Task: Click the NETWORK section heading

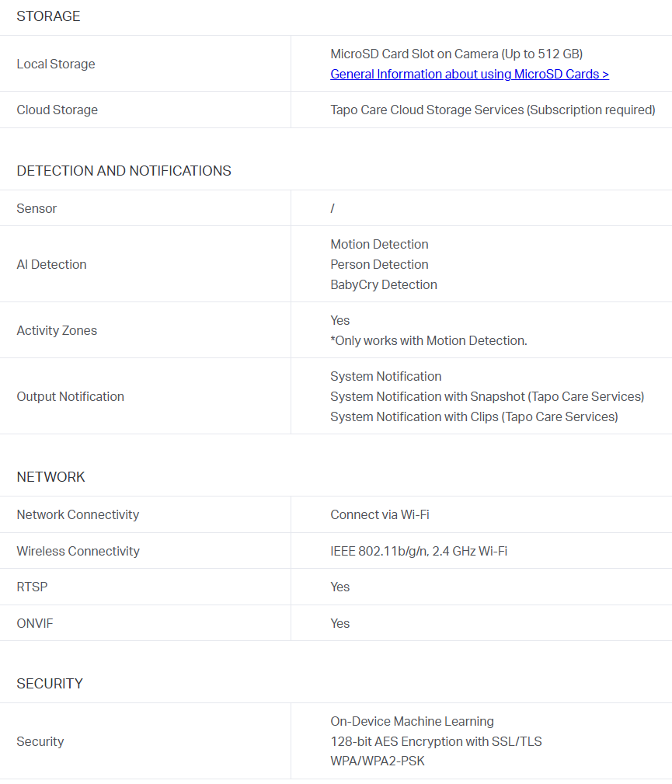Action: 50,477
